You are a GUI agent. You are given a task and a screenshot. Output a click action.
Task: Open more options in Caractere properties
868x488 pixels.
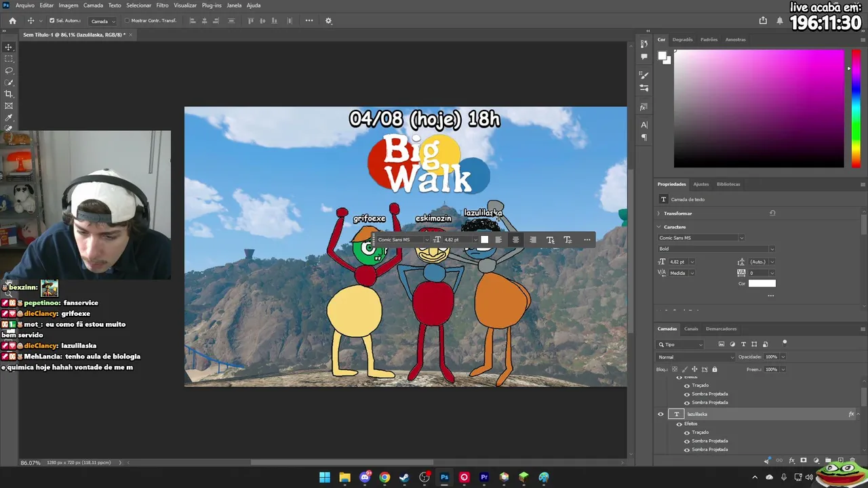(770, 296)
